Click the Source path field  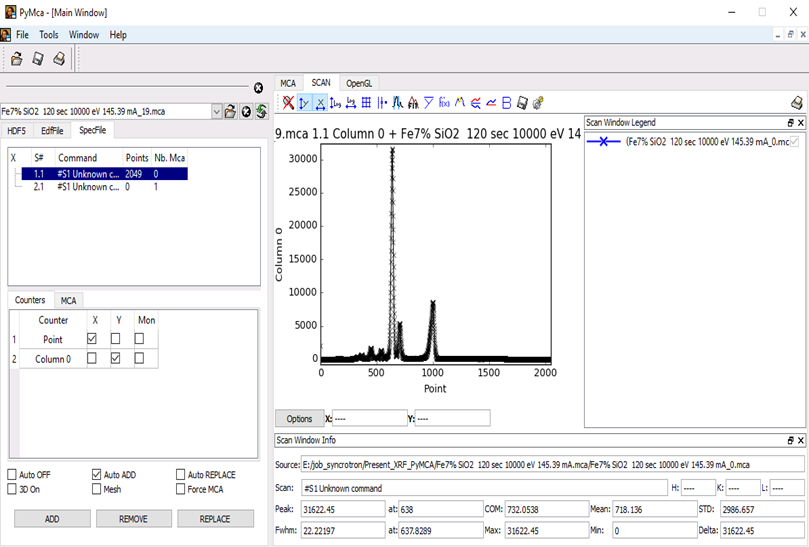553,464
